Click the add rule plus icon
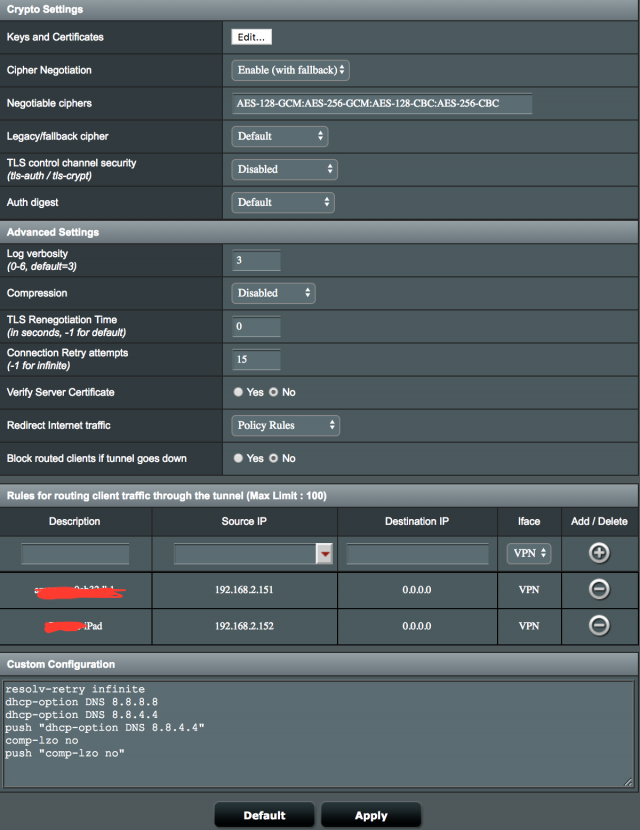 tap(598, 553)
